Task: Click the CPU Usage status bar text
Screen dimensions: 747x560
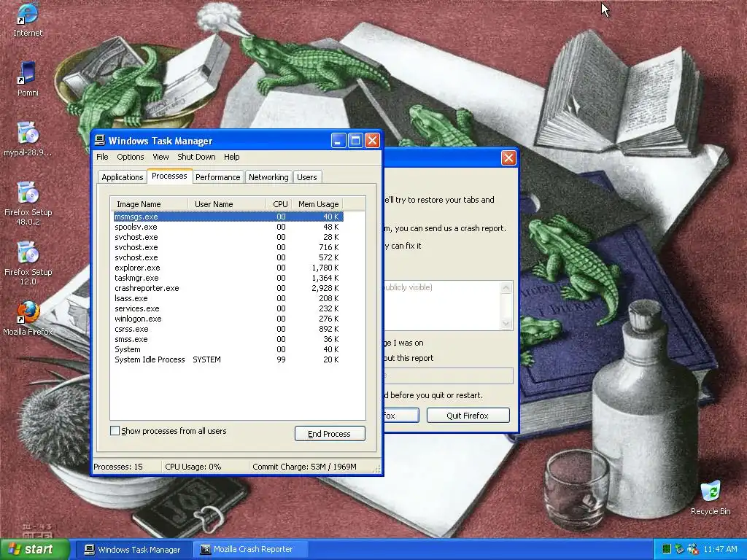Action: point(193,467)
